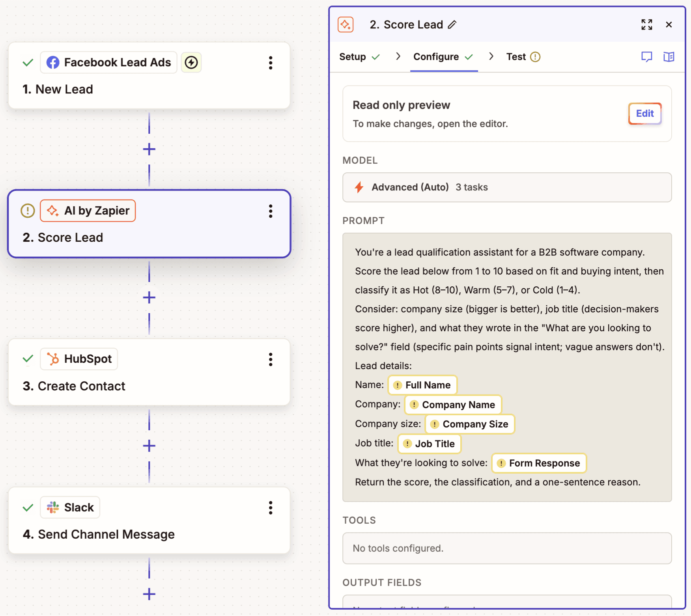This screenshot has width=691, height=616.
Task: Add step after Score Lead
Action: pos(149,297)
